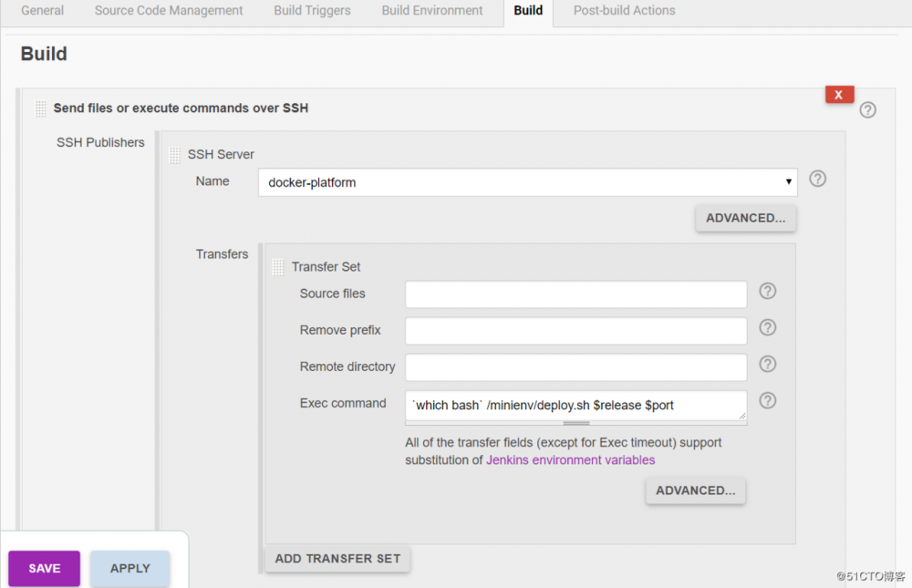Switch to the Post-build Actions tab

[x=624, y=11]
